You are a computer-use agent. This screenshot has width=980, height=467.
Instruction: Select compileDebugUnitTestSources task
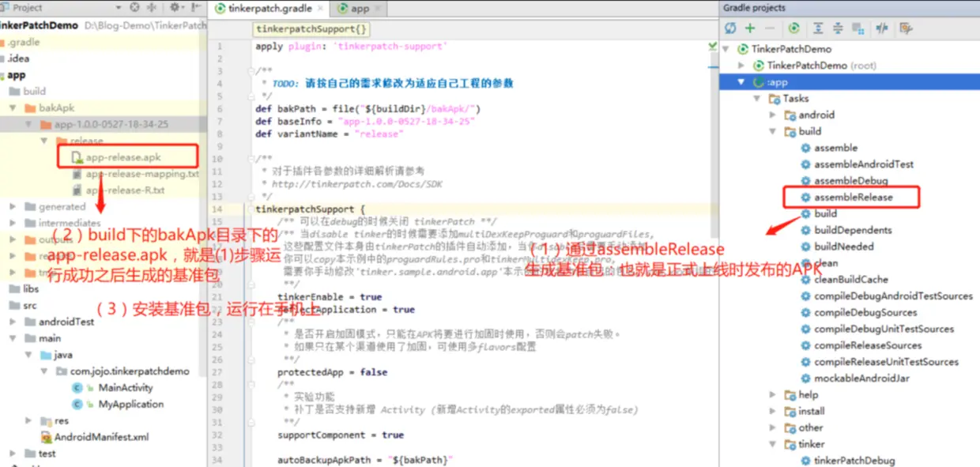pos(876,329)
